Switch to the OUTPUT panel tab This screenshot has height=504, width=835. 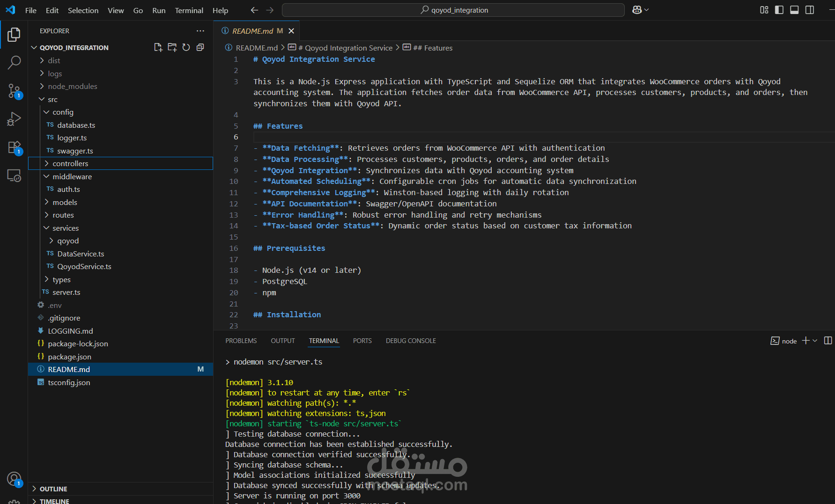(x=283, y=341)
